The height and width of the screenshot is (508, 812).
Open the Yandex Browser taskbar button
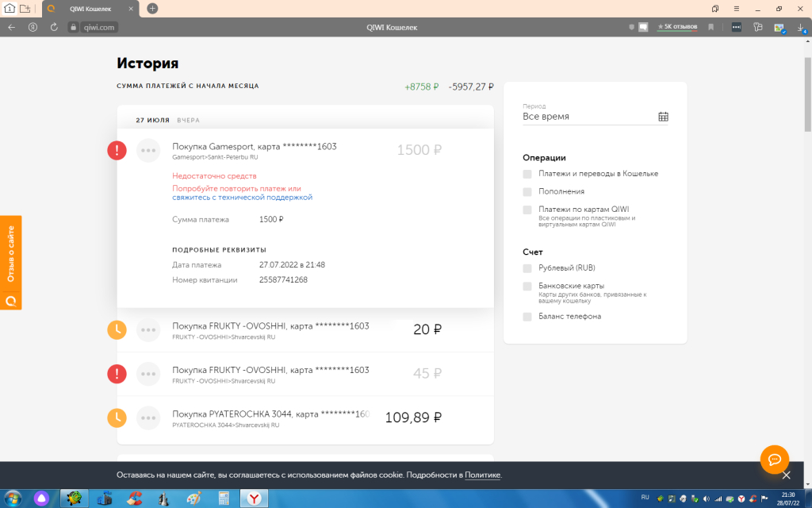[x=254, y=498]
